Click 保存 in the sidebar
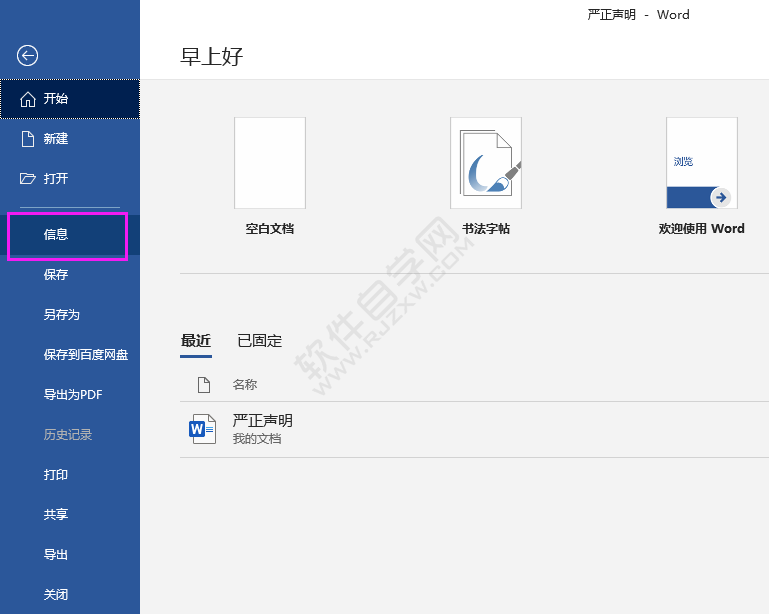Screen dimensions: 769x614 click(70, 275)
